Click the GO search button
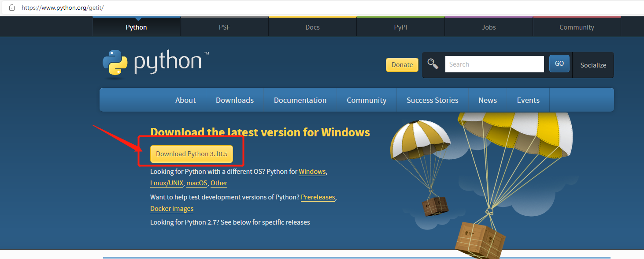This screenshot has height=259, width=644. coord(559,64)
